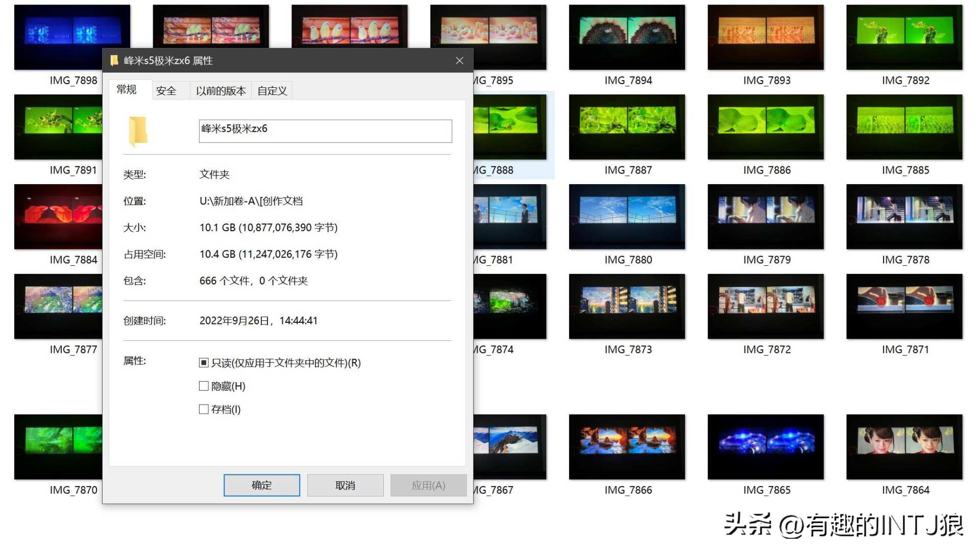Select the IMG_7865 galaxy thumbnail

766,446
